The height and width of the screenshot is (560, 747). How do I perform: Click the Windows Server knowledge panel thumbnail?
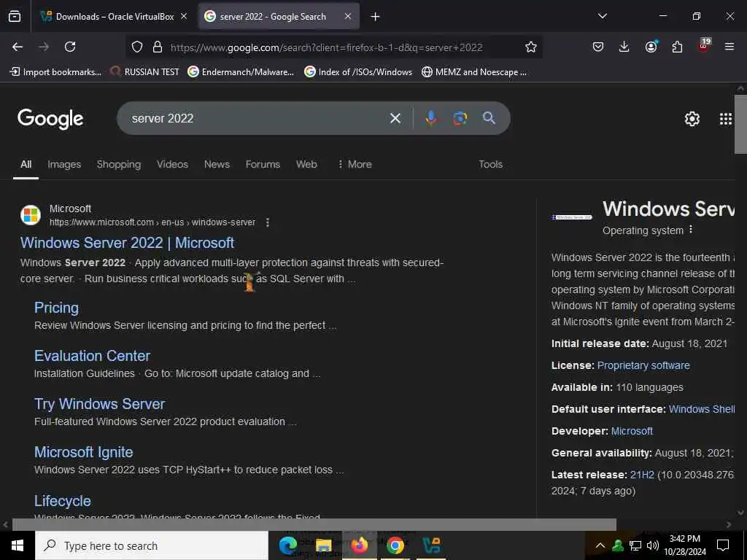tap(572, 217)
